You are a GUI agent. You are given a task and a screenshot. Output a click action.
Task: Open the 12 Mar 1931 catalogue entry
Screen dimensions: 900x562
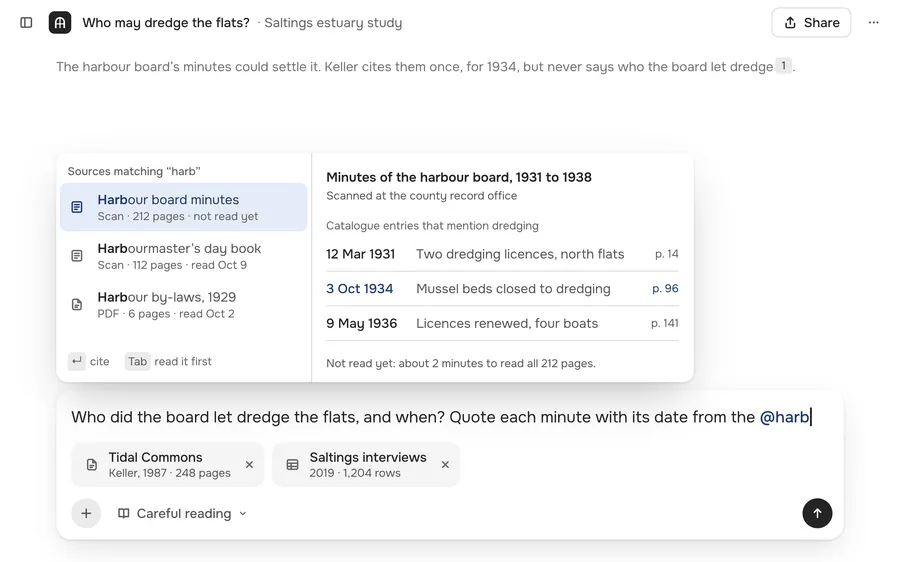[502, 254]
